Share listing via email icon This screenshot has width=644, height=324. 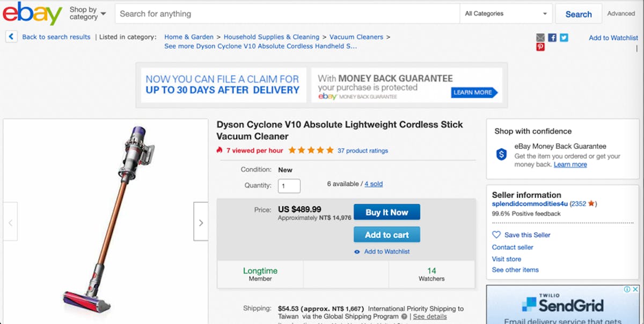[540, 38]
